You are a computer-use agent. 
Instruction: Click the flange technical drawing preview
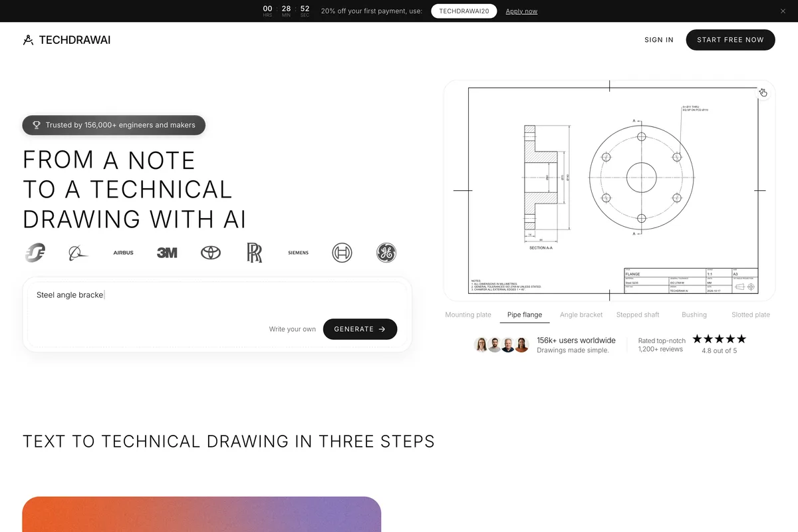610,190
